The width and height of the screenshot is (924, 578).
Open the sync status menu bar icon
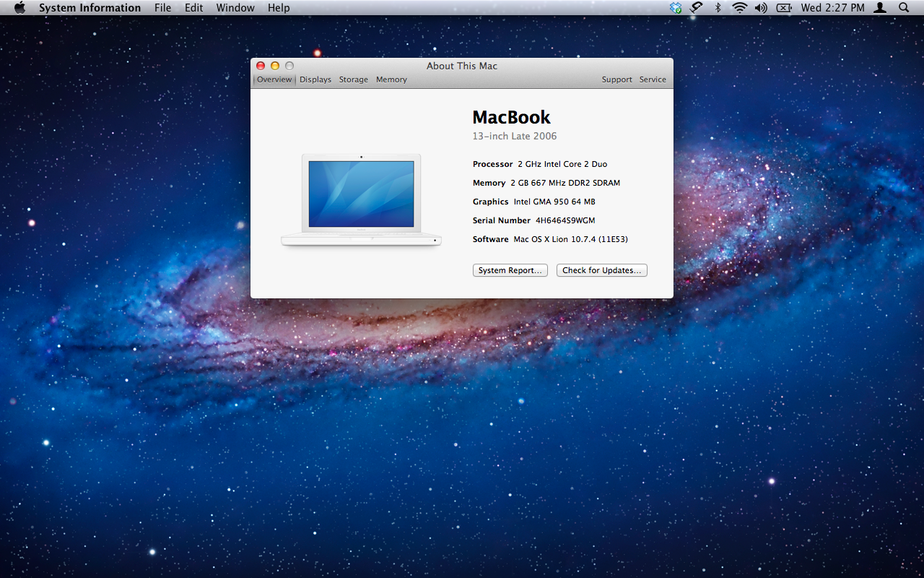(x=697, y=8)
